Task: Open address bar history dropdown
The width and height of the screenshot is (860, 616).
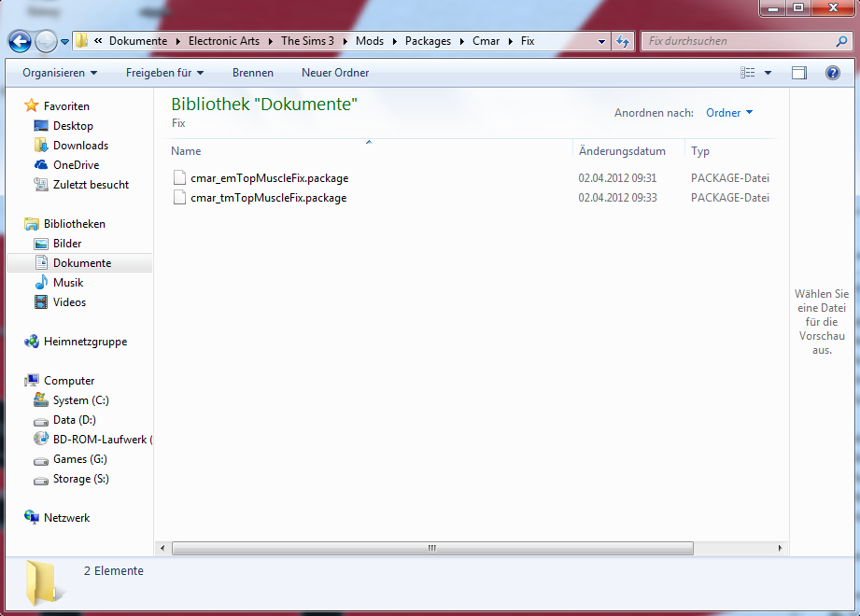Action: point(601,42)
